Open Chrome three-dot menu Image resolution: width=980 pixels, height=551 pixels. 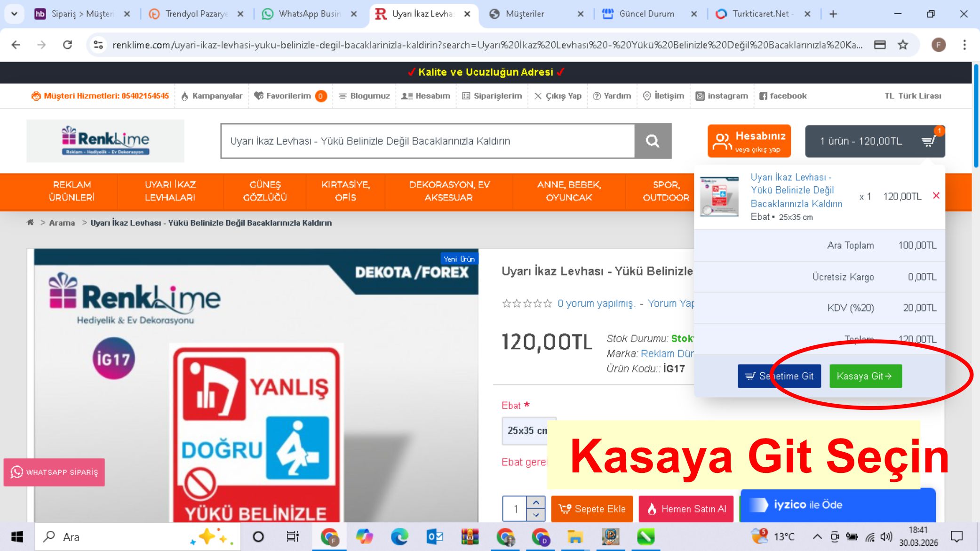pyautogui.click(x=964, y=45)
